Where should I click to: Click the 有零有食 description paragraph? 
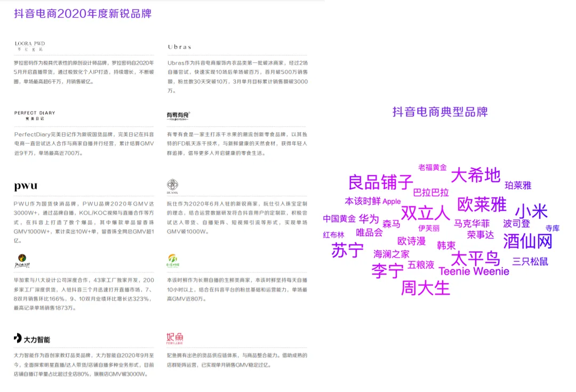click(237, 143)
